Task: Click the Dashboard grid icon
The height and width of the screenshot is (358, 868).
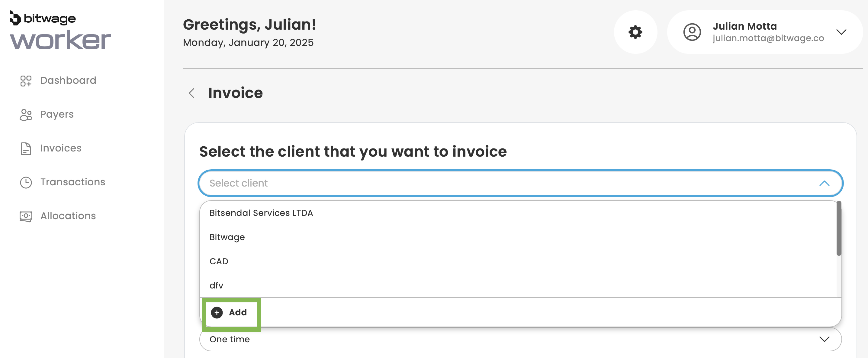Action: coord(26,81)
